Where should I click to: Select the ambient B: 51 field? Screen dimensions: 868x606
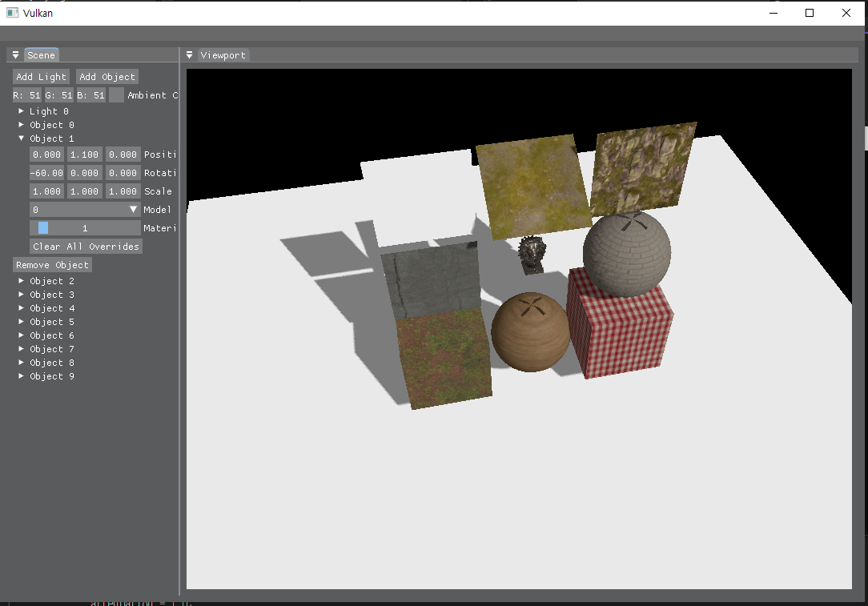coord(90,95)
